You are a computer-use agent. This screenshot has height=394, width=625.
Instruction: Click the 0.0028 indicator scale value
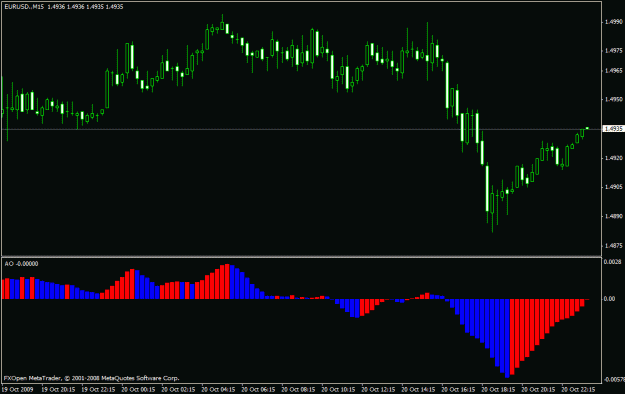pos(613,262)
